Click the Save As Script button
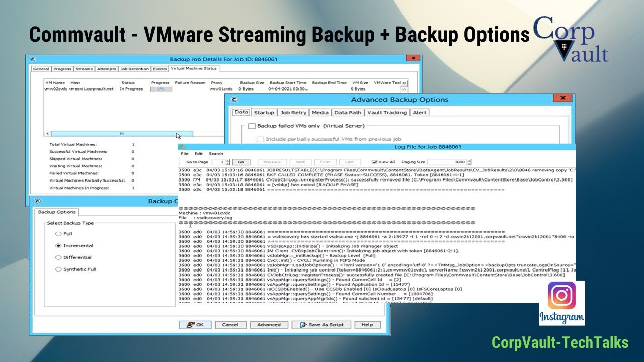 coord(321,325)
